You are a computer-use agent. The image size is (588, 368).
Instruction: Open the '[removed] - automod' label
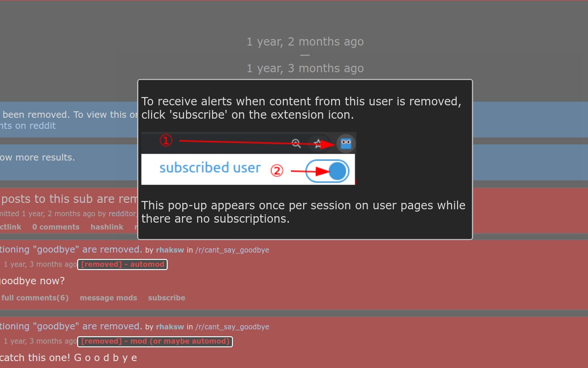click(x=122, y=264)
